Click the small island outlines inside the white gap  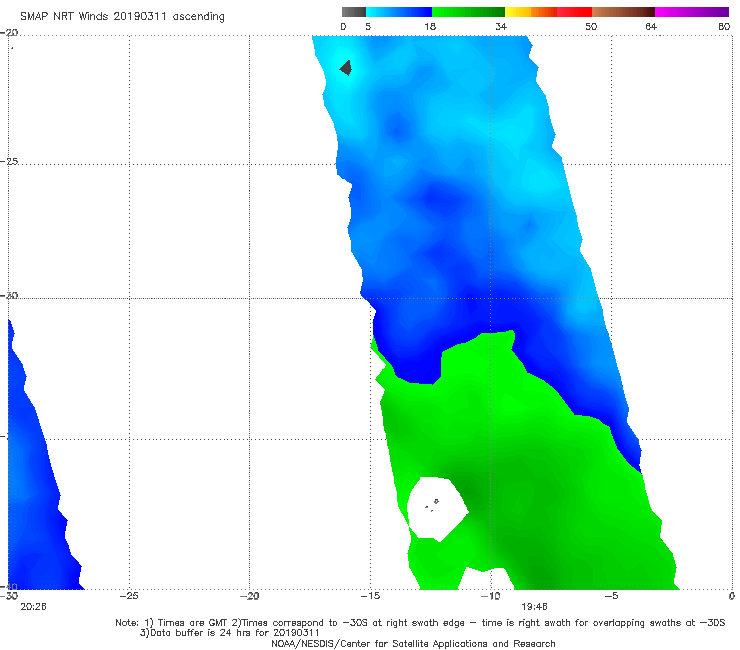coord(432,505)
